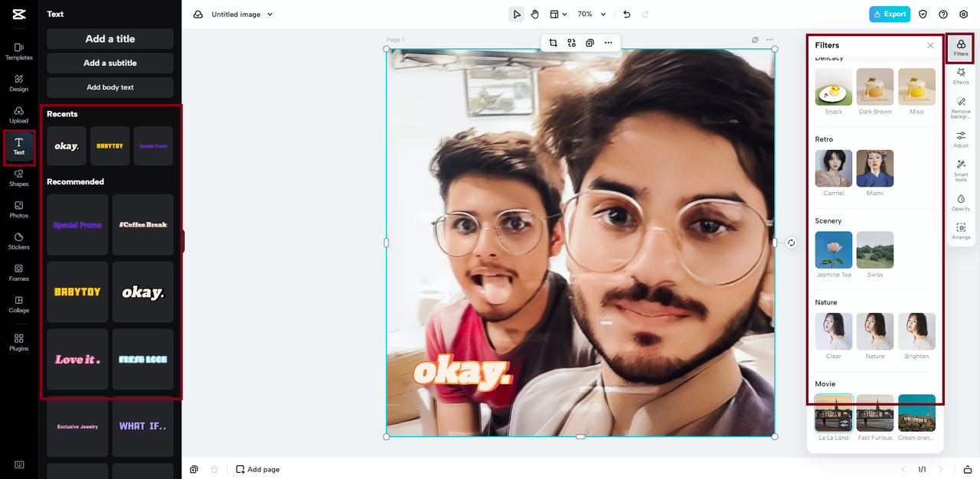Open the Effects panel
Screen dimensions: 980x479
coord(961,76)
